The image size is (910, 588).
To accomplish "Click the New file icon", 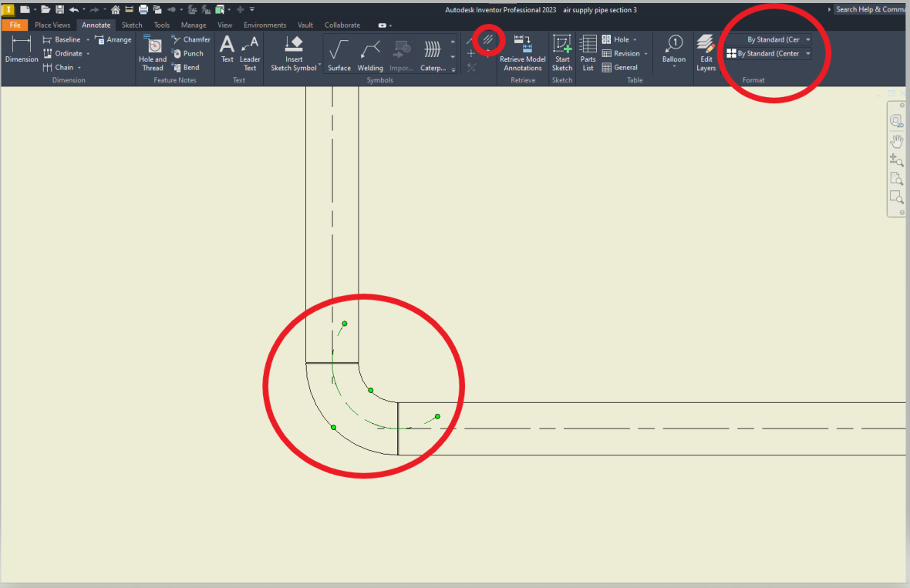I will (x=25, y=9).
